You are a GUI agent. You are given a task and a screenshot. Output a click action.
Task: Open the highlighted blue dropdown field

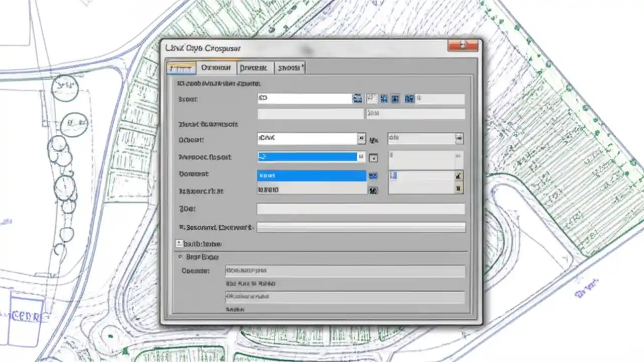click(361, 157)
